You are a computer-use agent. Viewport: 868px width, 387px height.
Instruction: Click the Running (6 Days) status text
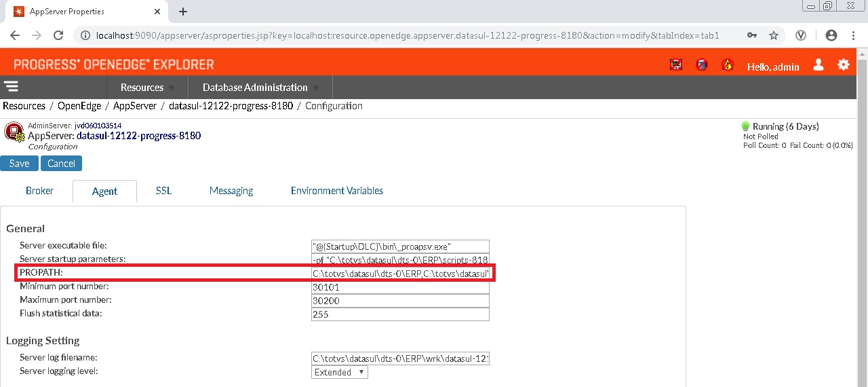[785, 126]
